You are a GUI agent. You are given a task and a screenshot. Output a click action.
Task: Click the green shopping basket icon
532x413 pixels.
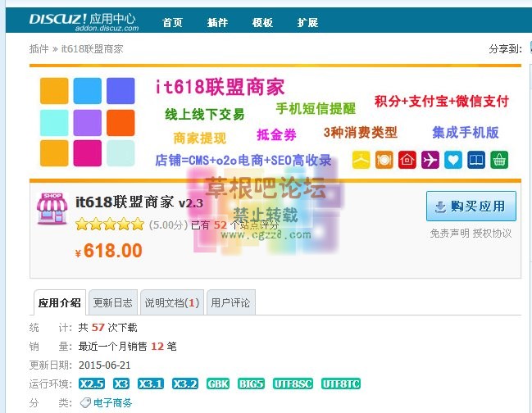pyautogui.click(x=499, y=160)
